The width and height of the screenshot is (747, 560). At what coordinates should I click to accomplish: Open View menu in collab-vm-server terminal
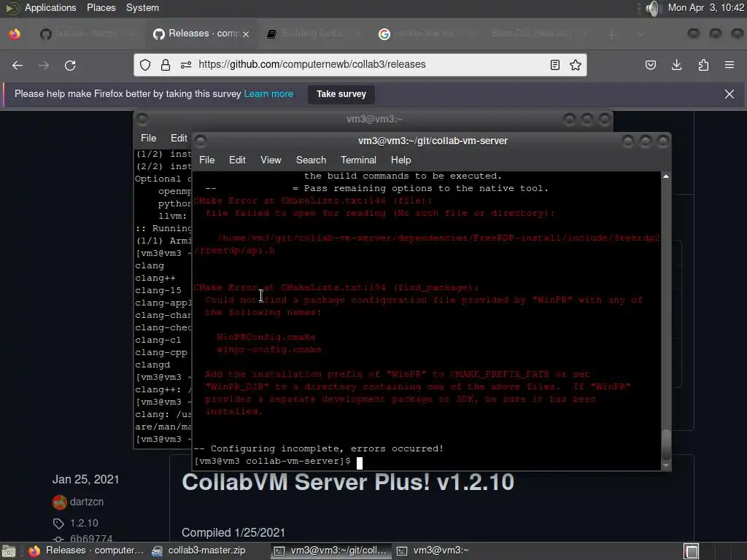271,160
